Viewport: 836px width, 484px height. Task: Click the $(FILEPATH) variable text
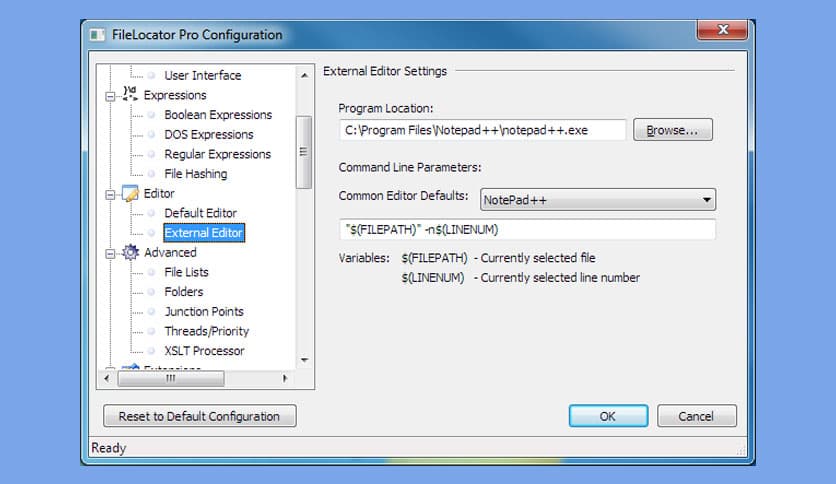(434, 258)
